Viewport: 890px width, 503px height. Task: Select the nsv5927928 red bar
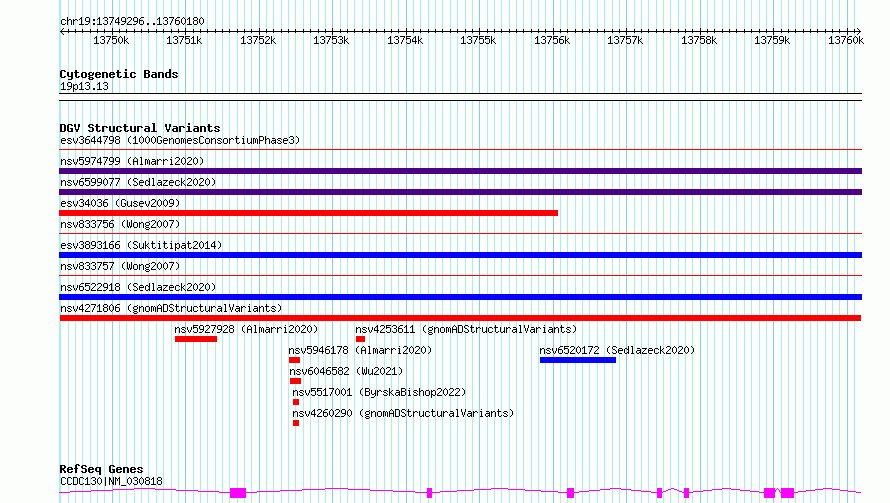point(196,339)
